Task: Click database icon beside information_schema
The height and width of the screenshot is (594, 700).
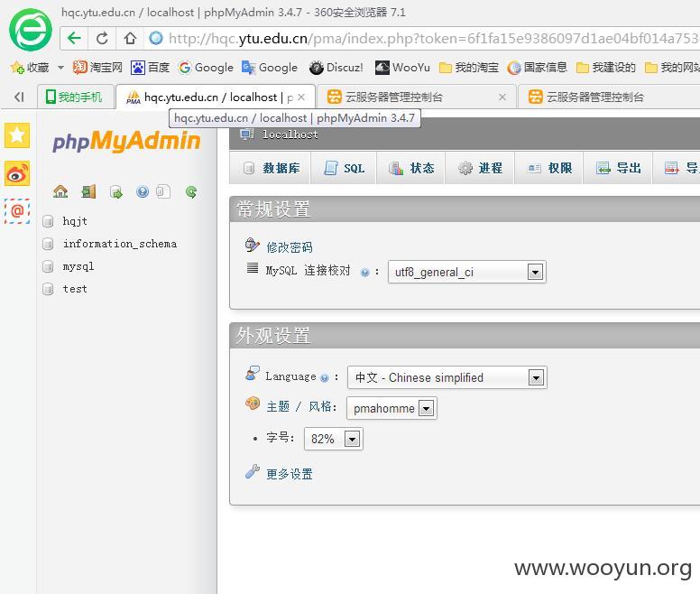Action: pyautogui.click(x=48, y=244)
